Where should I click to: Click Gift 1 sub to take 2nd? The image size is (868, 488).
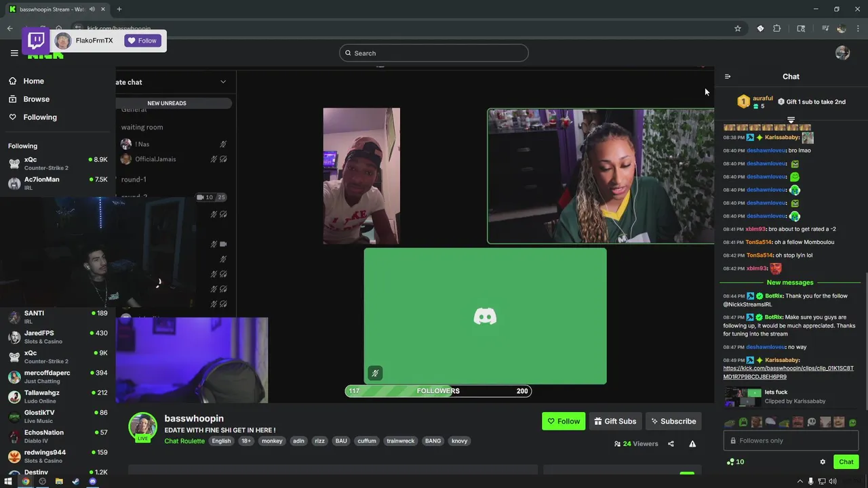pyautogui.click(x=812, y=102)
